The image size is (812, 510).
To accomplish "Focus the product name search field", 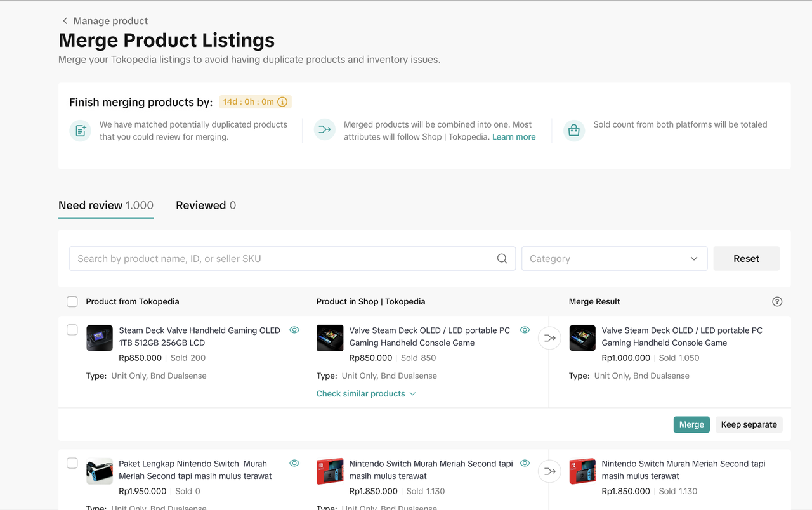I will (x=282, y=259).
